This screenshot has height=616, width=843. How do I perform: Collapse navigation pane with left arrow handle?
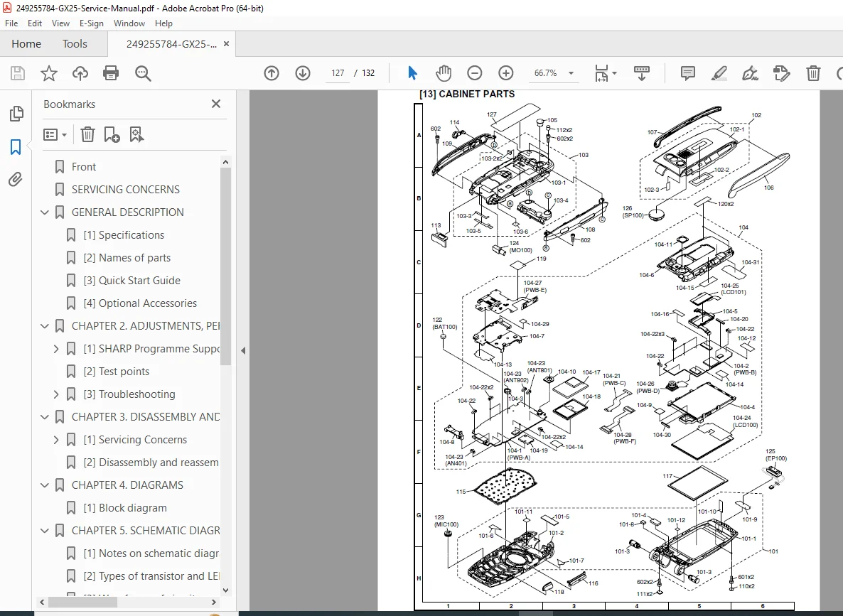coord(243,350)
